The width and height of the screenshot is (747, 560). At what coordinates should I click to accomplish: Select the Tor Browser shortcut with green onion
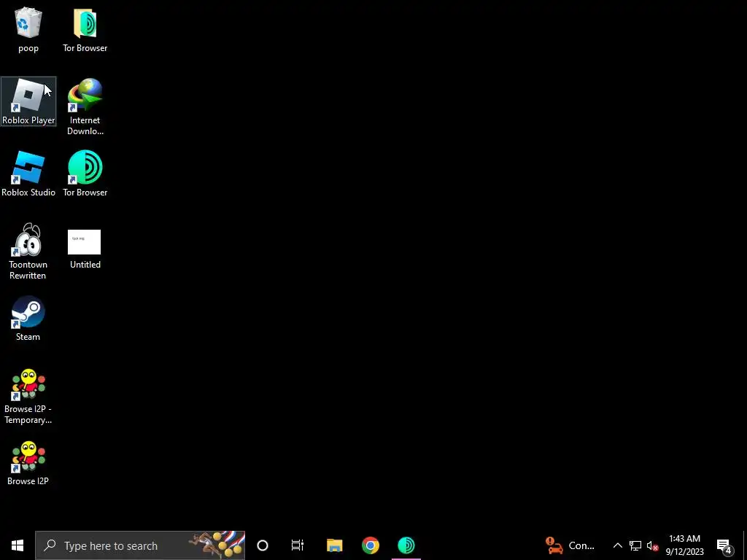(85, 174)
